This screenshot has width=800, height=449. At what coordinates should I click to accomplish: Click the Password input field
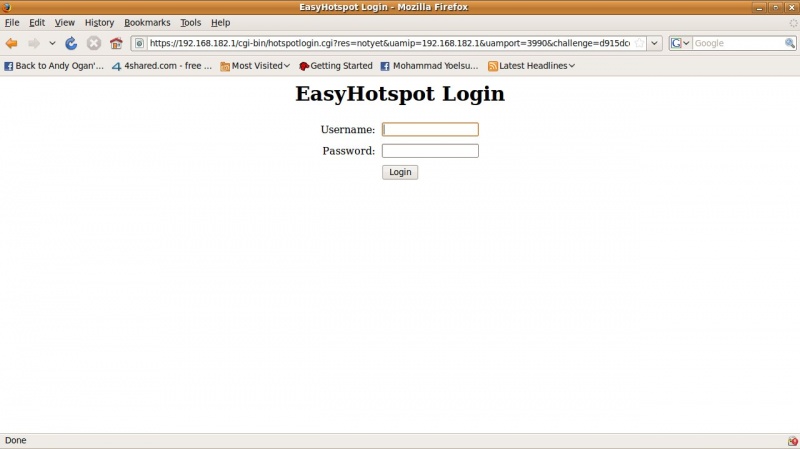430,151
